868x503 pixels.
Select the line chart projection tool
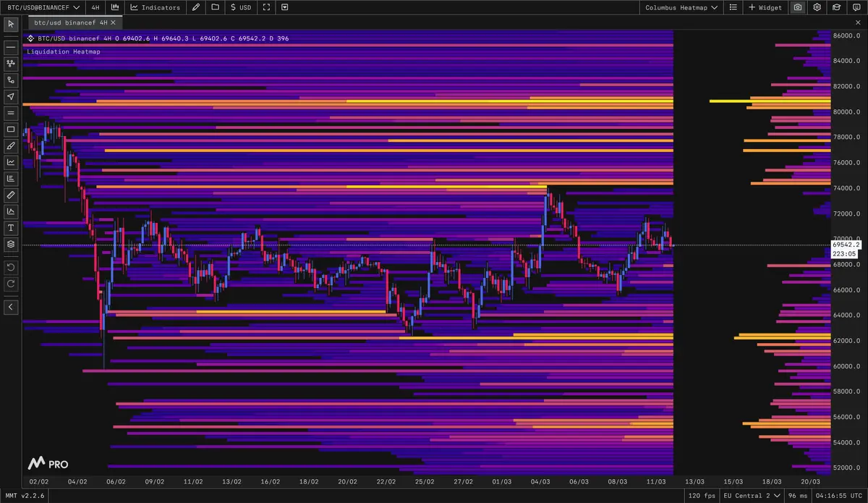tap(11, 162)
